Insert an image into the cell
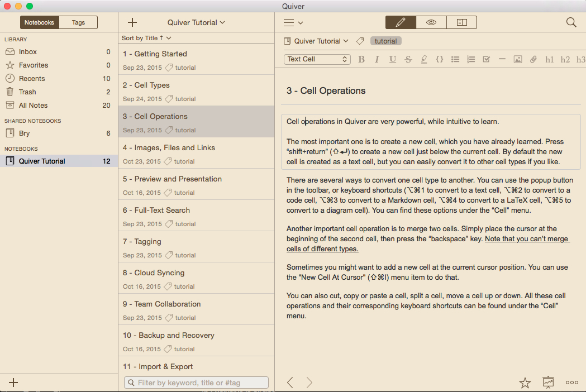 (518, 59)
